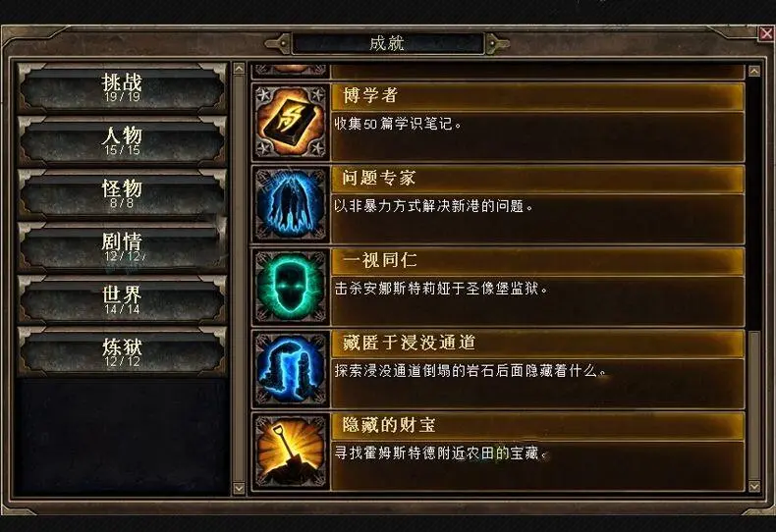Image resolution: width=776 pixels, height=532 pixels.
Task: Click the right ornament beside 成就 title
Action: 496,43
